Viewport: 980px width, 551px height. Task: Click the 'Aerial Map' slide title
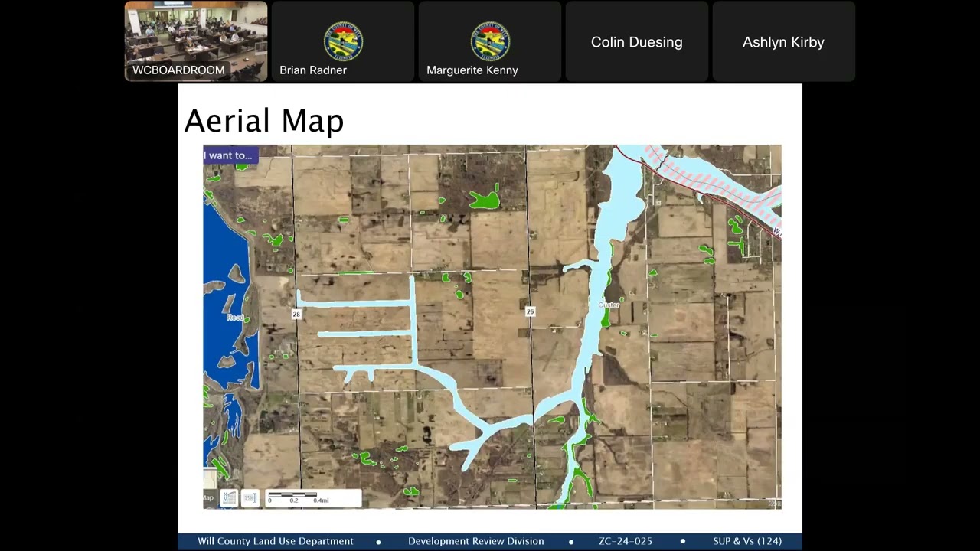(x=264, y=121)
